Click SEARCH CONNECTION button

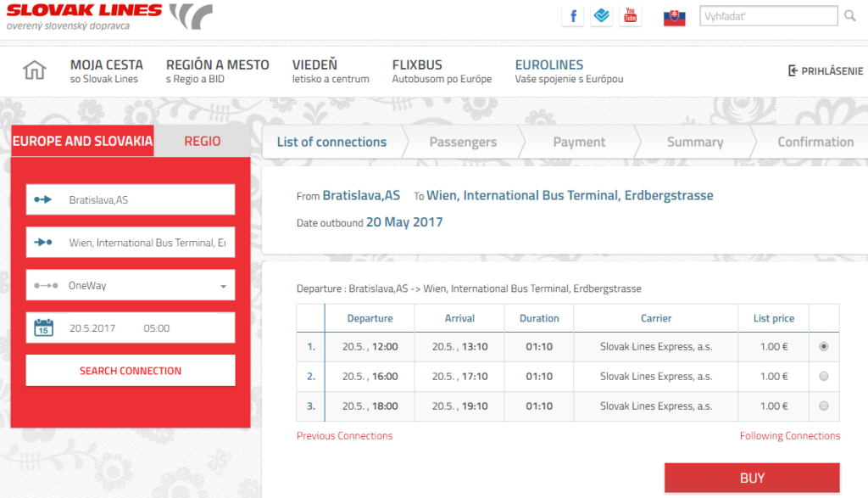point(131,371)
